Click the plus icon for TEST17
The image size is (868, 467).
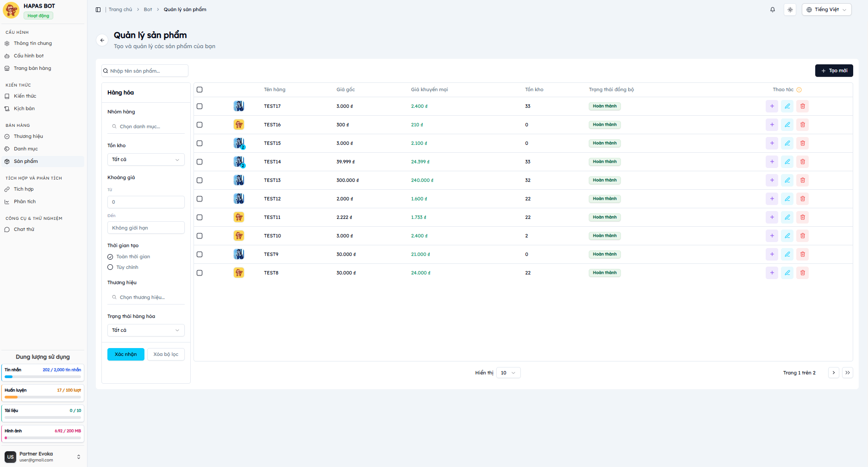(772, 106)
